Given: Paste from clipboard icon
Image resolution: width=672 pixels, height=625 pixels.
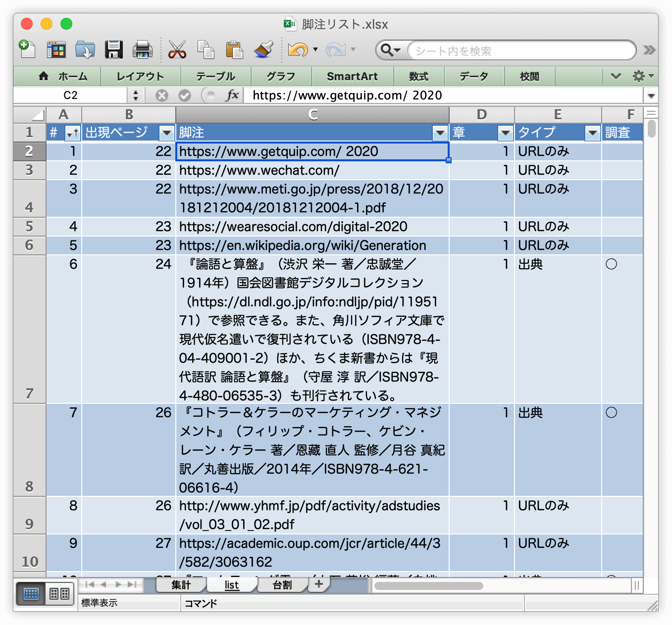Looking at the screenshot, I should pyautogui.click(x=234, y=49).
